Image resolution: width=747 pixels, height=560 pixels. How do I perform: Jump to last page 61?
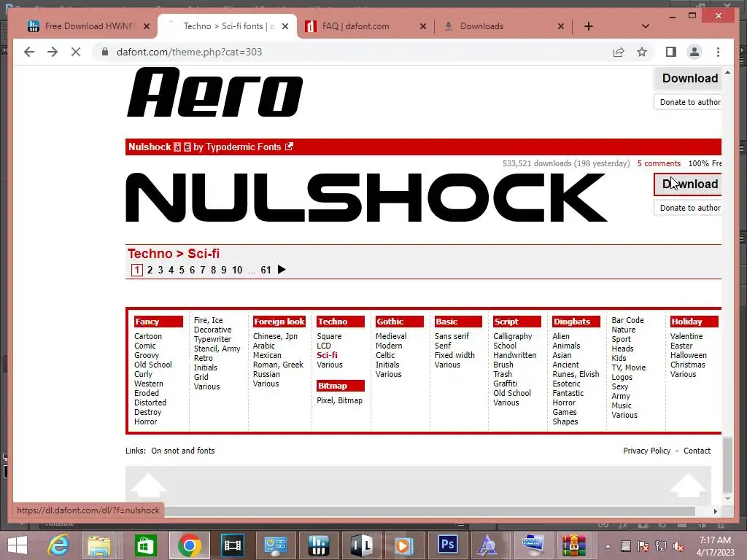point(266,270)
